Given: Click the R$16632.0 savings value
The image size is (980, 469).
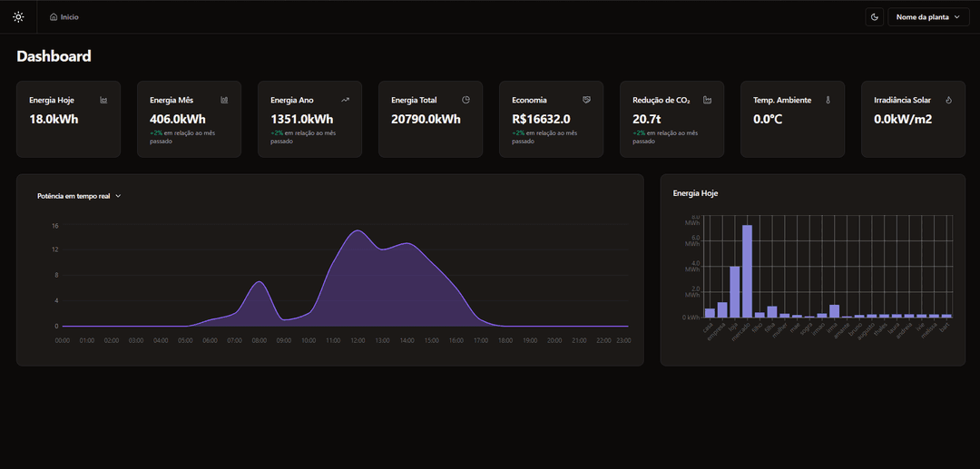Looking at the screenshot, I should click(x=541, y=119).
